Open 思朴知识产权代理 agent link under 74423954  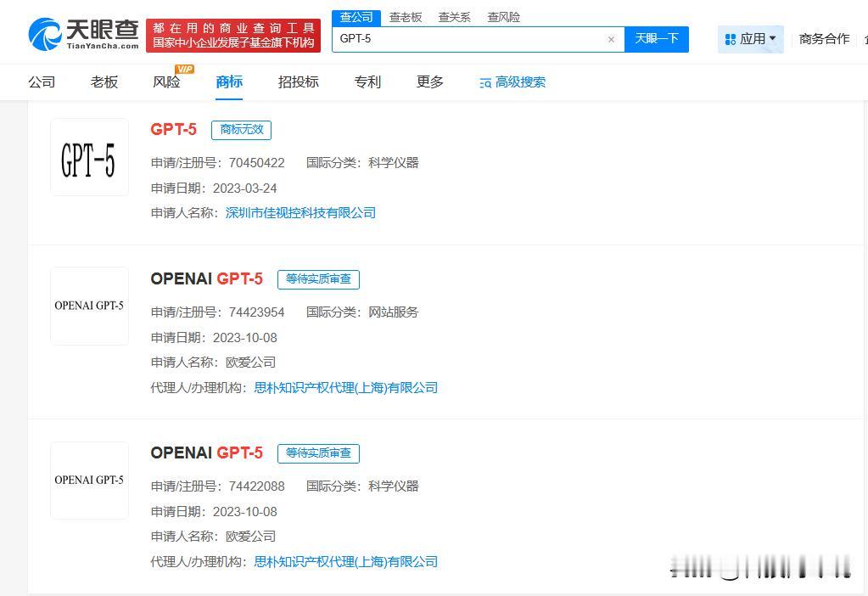click(345, 388)
